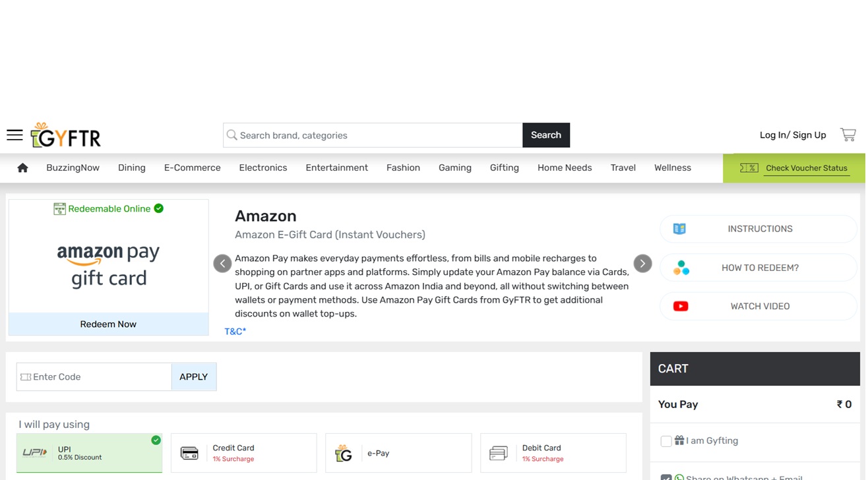Show next description slide arrow
868x480 pixels.
click(642, 264)
